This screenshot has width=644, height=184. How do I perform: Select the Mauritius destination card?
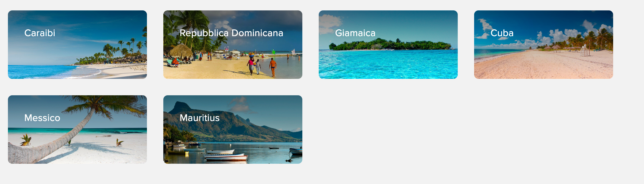tap(233, 130)
